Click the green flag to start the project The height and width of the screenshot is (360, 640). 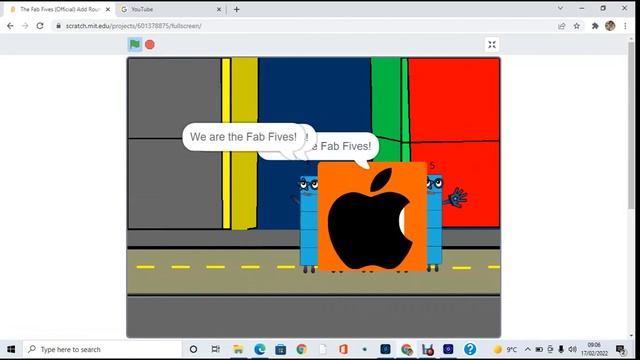(x=135, y=44)
